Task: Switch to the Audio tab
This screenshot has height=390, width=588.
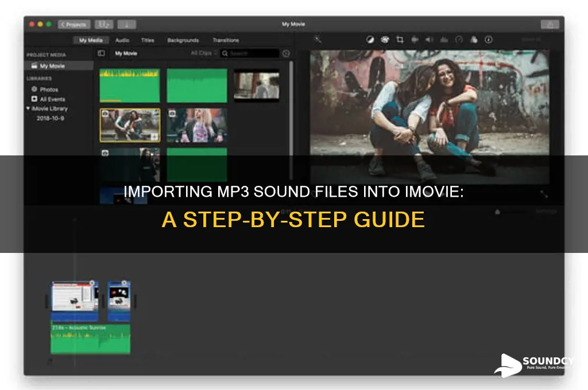Action: (122, 40)
